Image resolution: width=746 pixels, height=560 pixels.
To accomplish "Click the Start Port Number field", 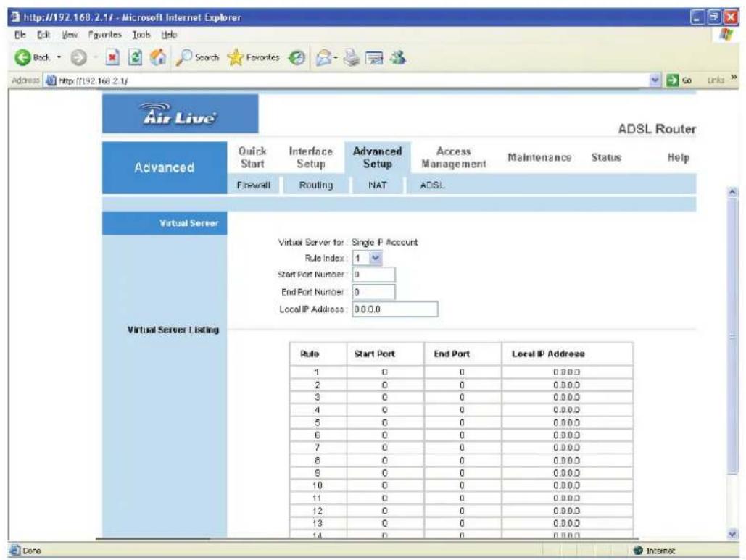I will click(373, 275).
